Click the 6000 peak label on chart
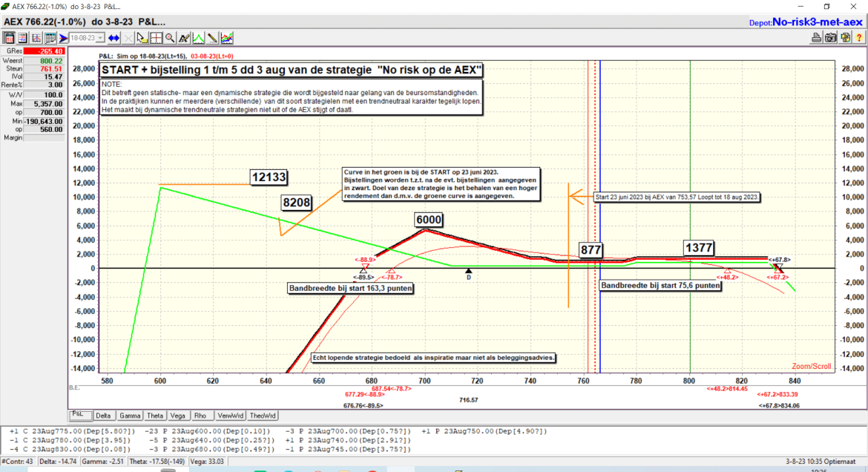 pos(429,220)
